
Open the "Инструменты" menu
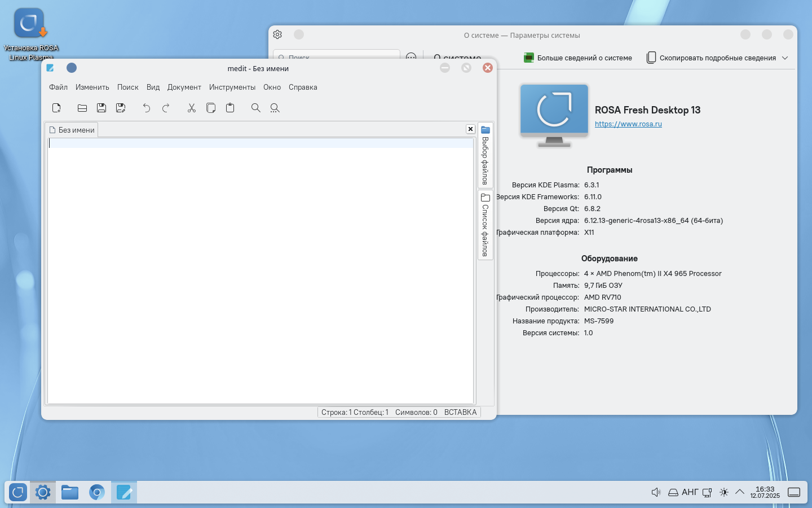(232, 87)
